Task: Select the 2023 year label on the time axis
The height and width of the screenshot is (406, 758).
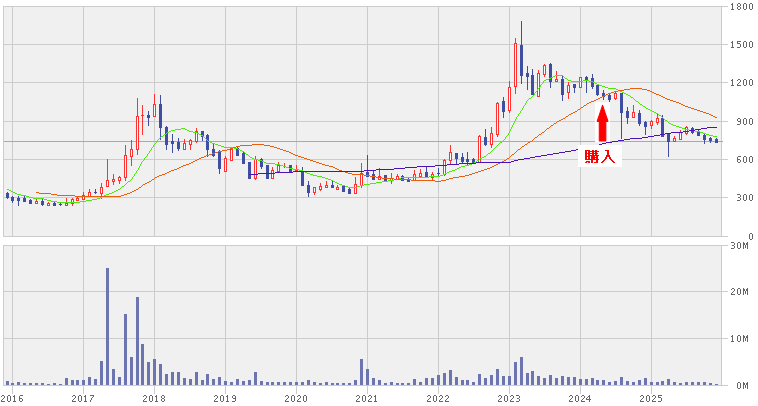Action: tap(509, 398)
